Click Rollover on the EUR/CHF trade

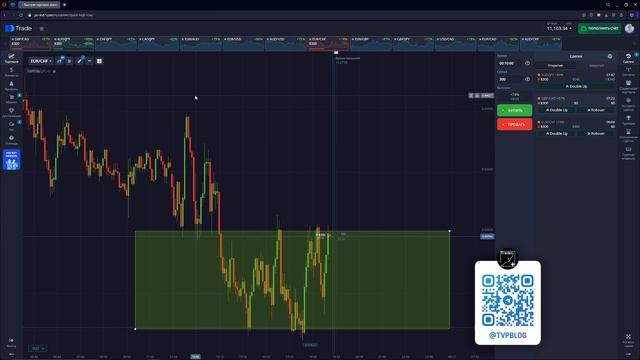596,133
